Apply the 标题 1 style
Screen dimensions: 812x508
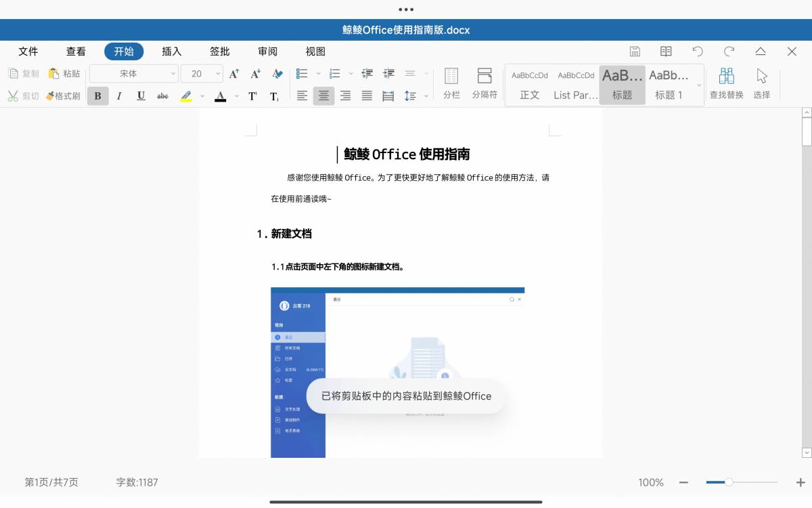(x=669, y=84)
